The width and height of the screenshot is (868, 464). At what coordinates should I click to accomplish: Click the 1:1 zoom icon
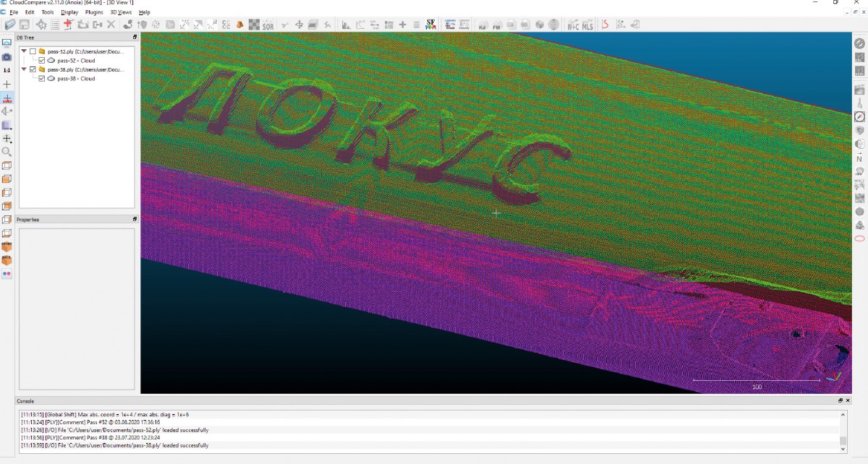7,71
